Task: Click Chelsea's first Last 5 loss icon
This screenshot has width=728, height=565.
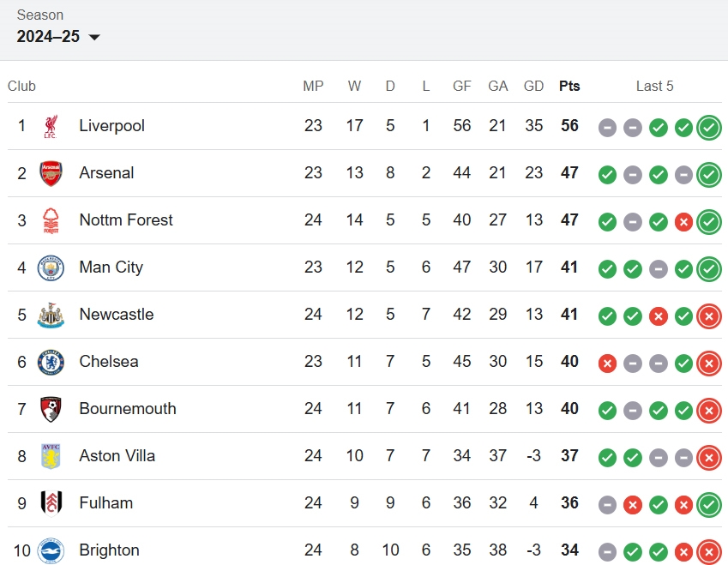Action: [x=607, y=364]
